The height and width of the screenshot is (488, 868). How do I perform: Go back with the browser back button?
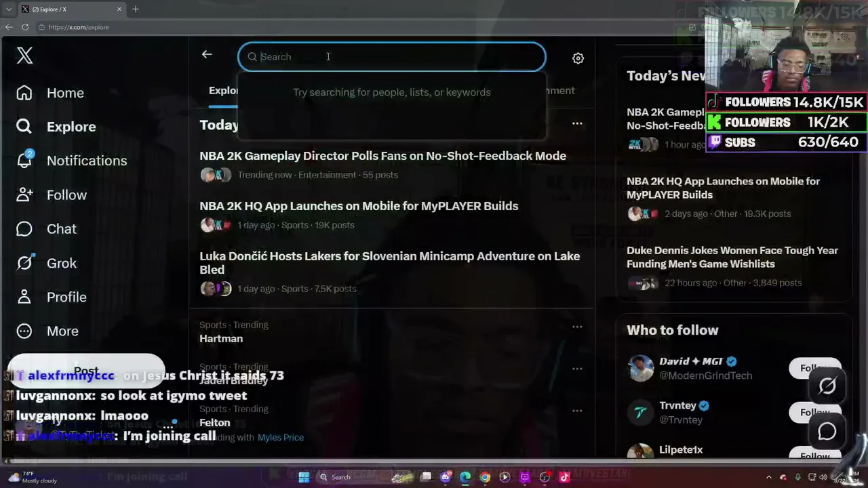(x=9, y=27)
